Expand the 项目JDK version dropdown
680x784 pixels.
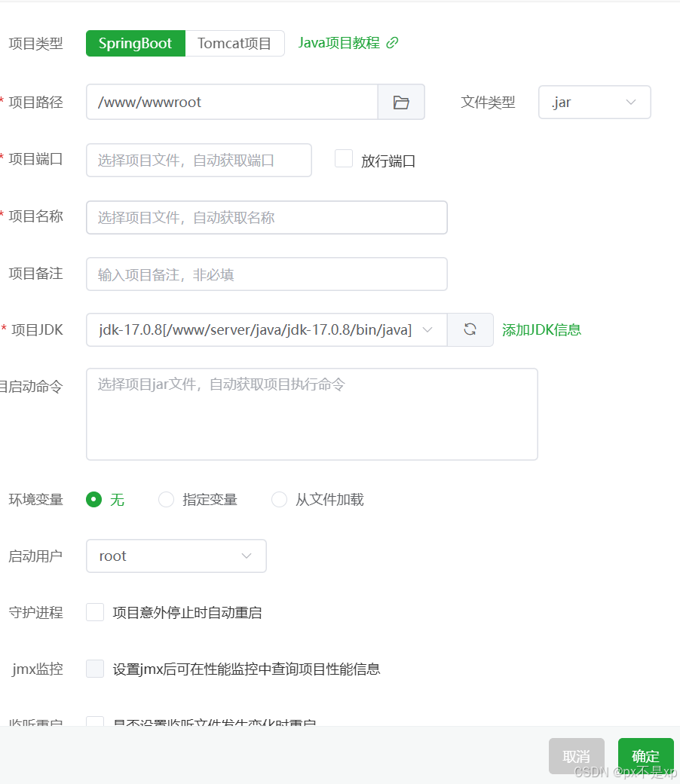267,329
